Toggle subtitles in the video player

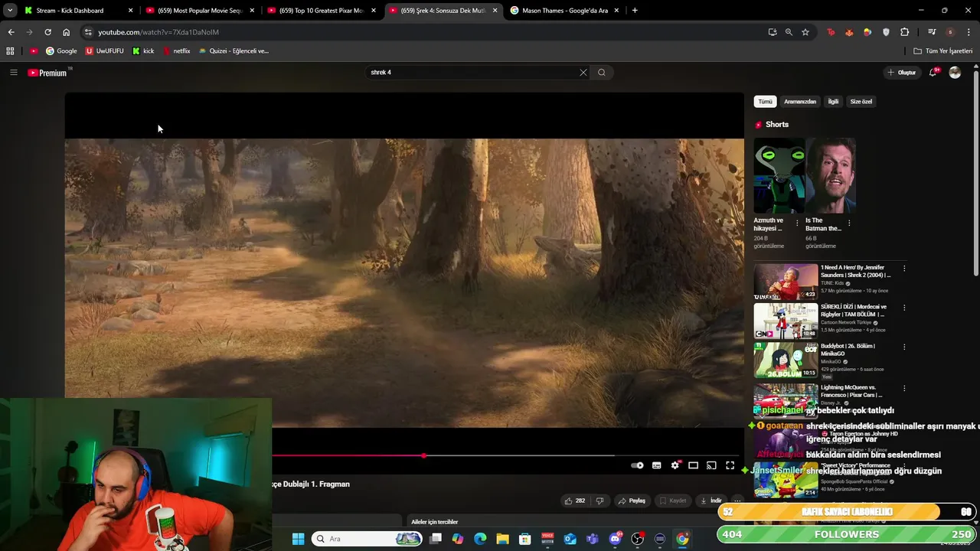click(657, 465)
